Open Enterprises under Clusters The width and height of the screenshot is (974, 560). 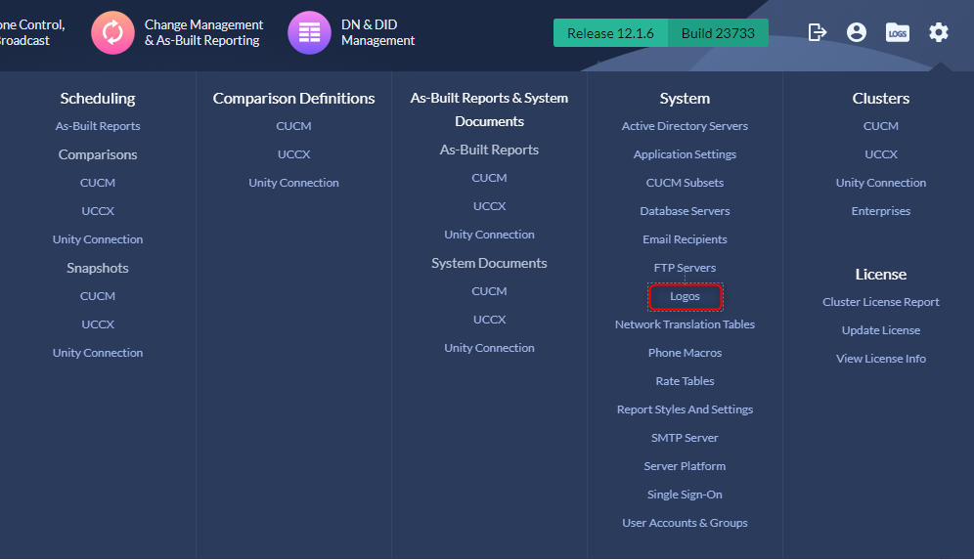click(881, 211)
